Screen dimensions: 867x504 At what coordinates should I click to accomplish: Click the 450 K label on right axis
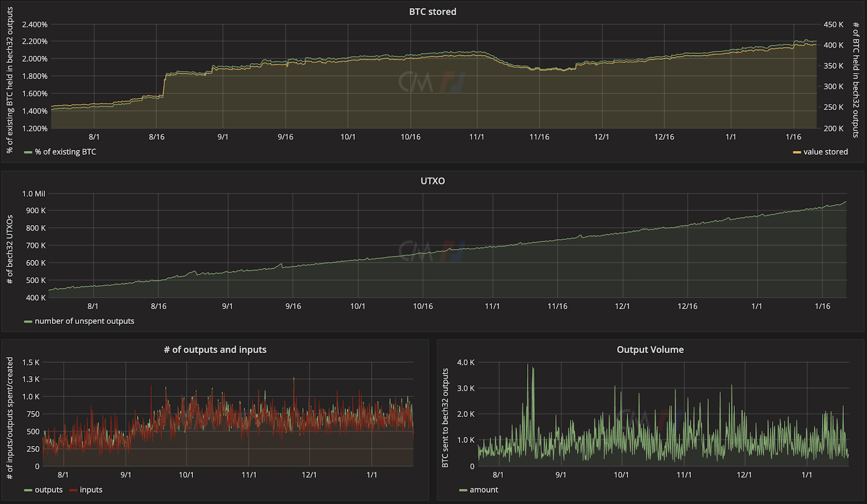coord(833,24)
